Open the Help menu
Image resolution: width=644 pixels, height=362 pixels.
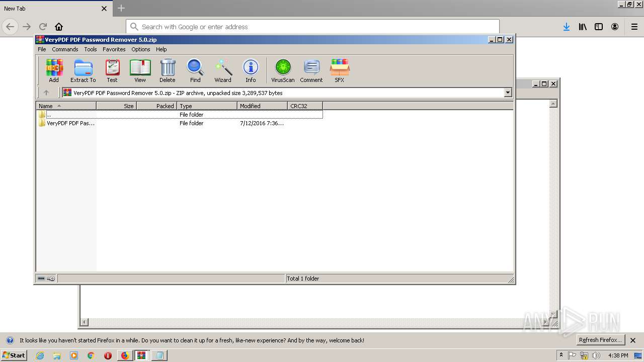[161, 49]
